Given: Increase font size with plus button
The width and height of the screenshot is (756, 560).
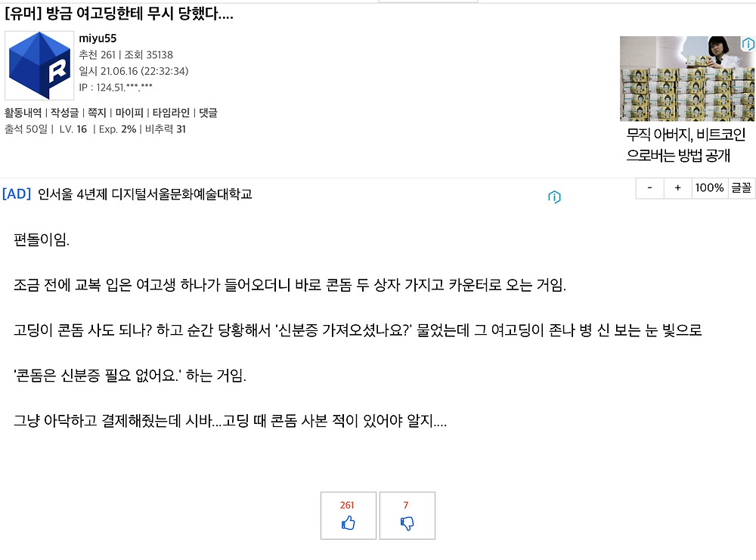Looking at the screenshot, I should 677,187.
